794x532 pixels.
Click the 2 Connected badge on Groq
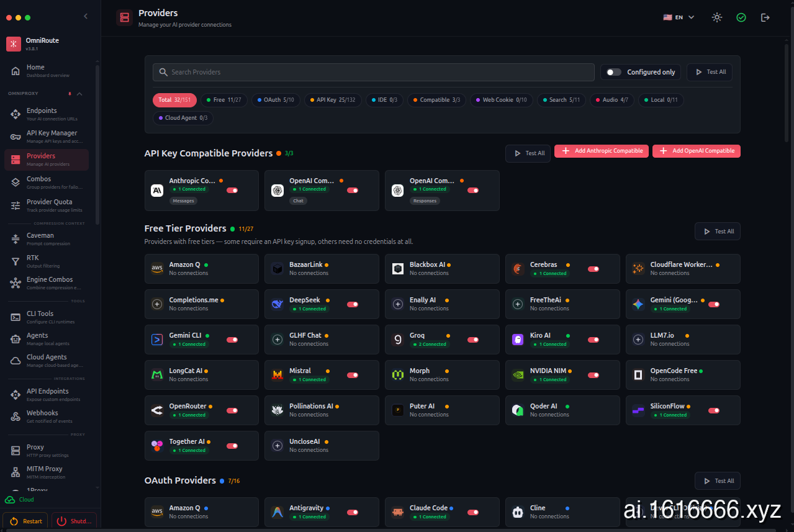(x=430, y=345)
